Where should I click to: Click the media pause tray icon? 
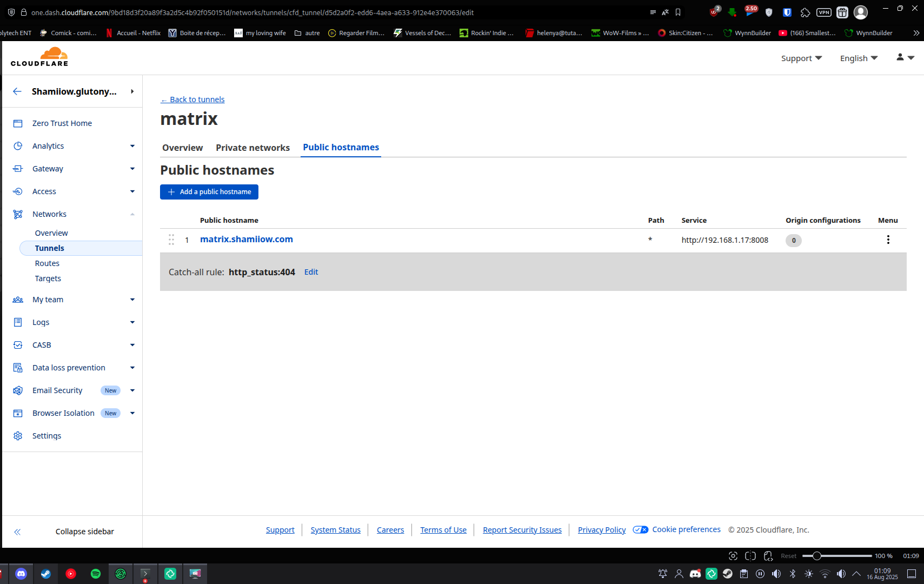[760, 574]
